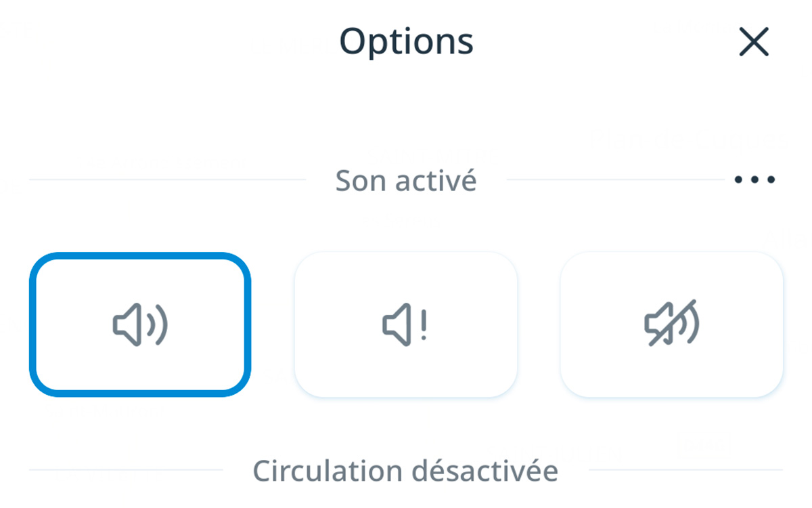812x508 pixels.
Task: Click the Son activé section label
Action: (406, 181)
